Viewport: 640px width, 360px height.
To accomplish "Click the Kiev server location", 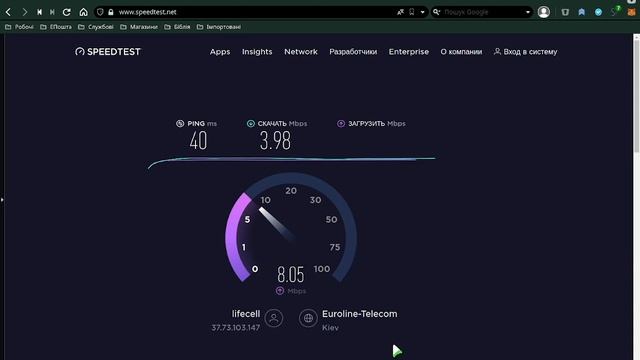I will tap(330, 328).
